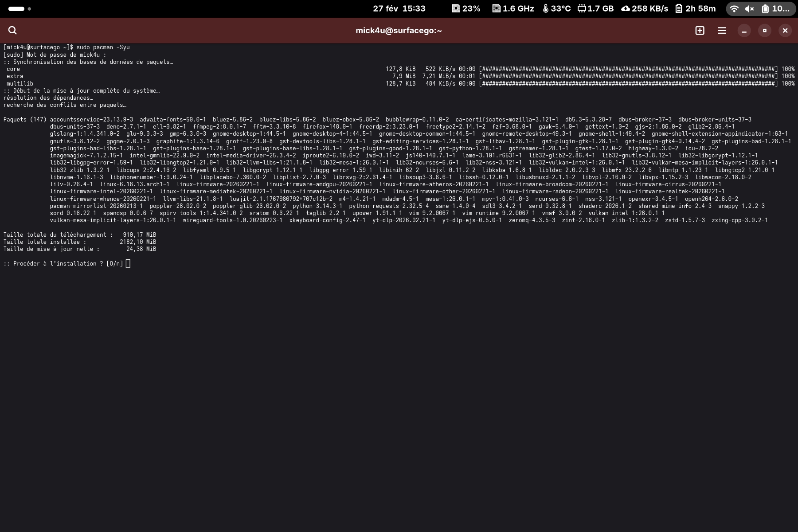Viewport: 798px width, 532px height.
Task: Click "Début de la mise à jour complète" line
Action: pyautogui.click(x=82, y=91)
